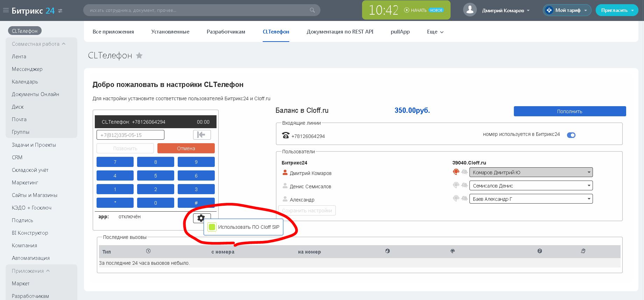Open BI Конструктор in sidebar

(x=30, y=233)
